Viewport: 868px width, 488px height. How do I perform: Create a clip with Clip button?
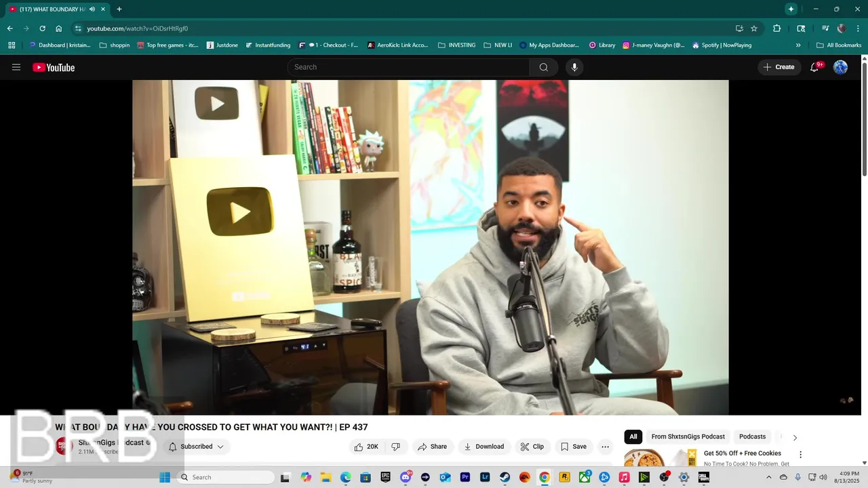click(532, 447)
